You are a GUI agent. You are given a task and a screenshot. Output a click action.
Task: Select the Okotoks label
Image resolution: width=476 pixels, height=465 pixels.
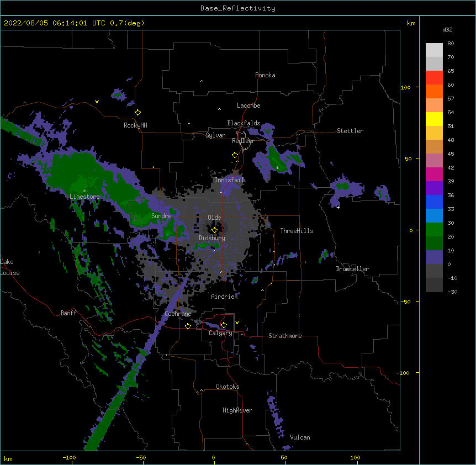coord(228,387)
